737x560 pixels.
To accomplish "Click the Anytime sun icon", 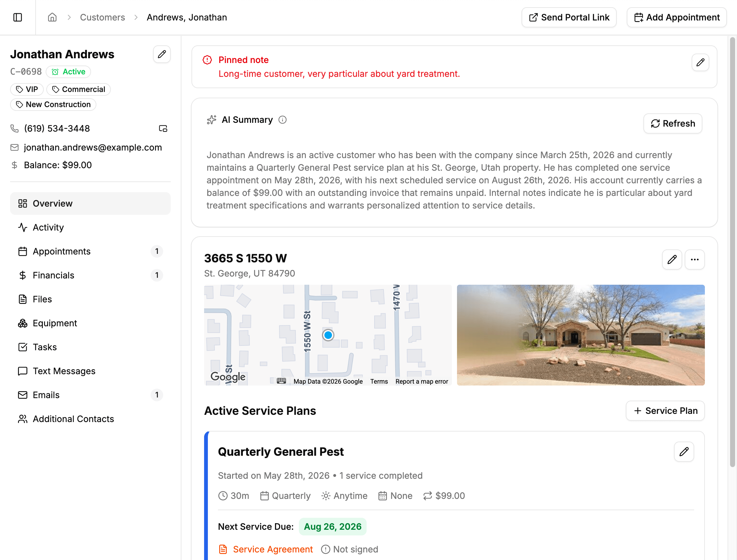I will tap(326, 496).
